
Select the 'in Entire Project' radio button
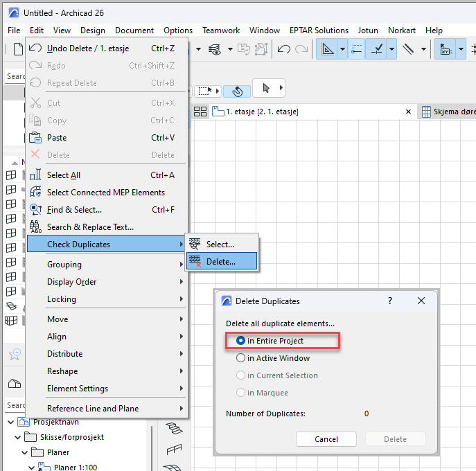[x=240, y=341]
